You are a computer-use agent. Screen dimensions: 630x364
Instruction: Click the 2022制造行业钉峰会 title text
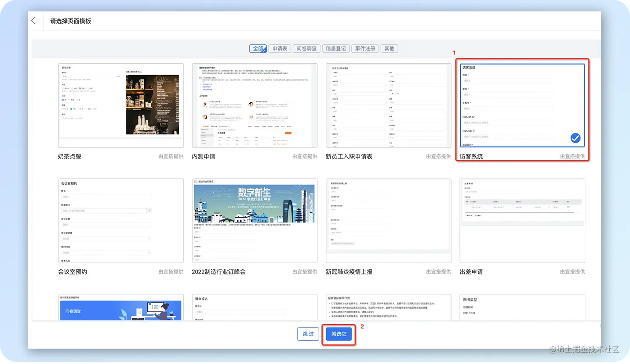tap(218, 272)
